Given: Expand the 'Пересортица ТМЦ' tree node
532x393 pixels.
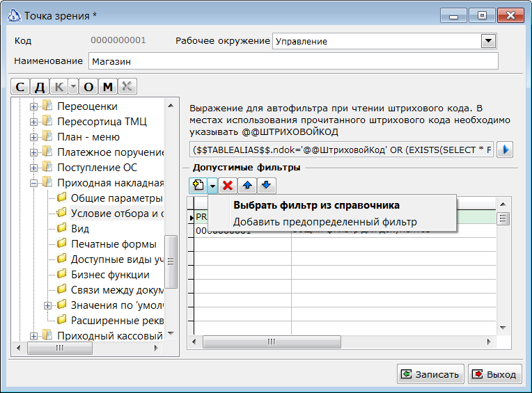Looking at the screenshot, I should tap(33, 122).
